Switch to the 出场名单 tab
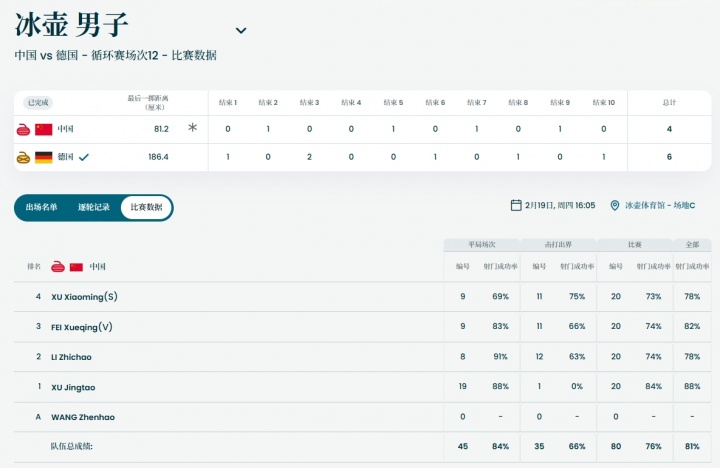Screen dimensions: 720x468 41,207
